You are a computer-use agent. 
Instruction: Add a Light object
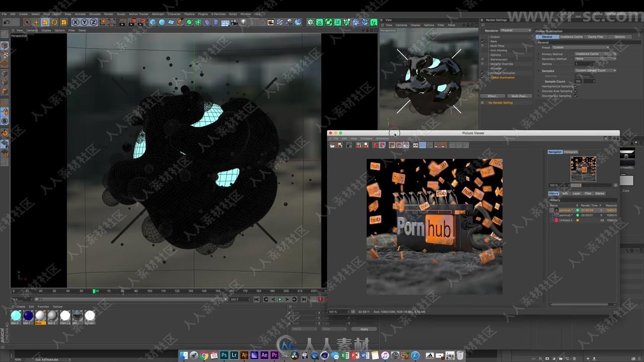pos(244,22)
